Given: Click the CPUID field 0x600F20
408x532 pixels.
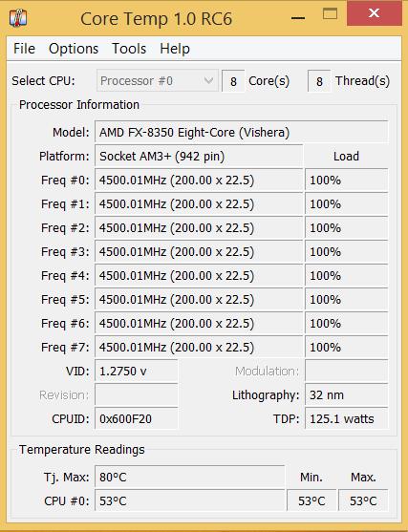Looking at the screenshot, I should [x=136, y=418].
